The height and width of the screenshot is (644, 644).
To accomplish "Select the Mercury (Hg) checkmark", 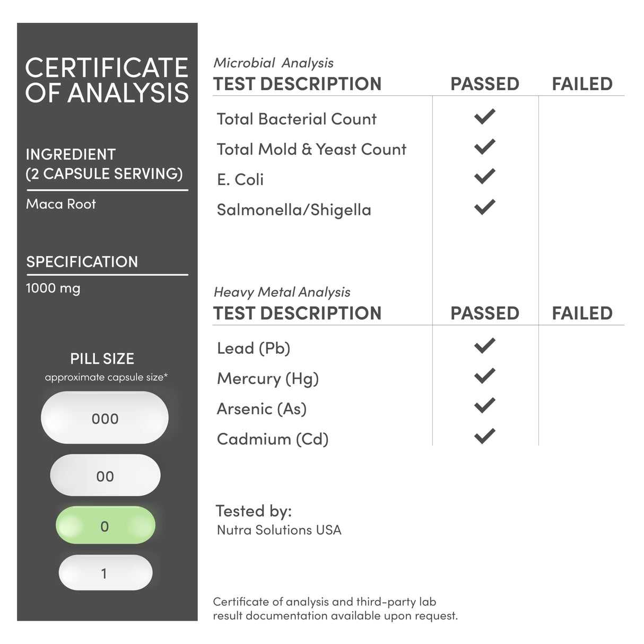I will [x=484, y=376].
